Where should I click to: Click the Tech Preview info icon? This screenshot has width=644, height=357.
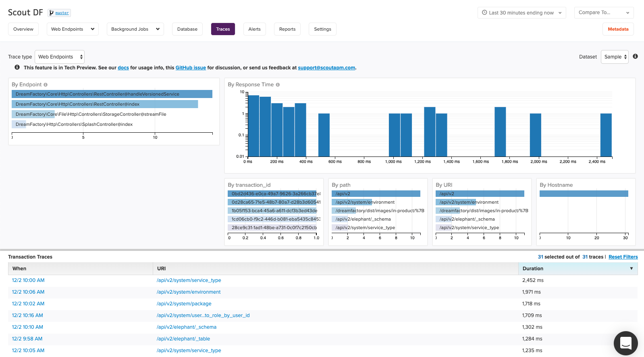(17, 67)
